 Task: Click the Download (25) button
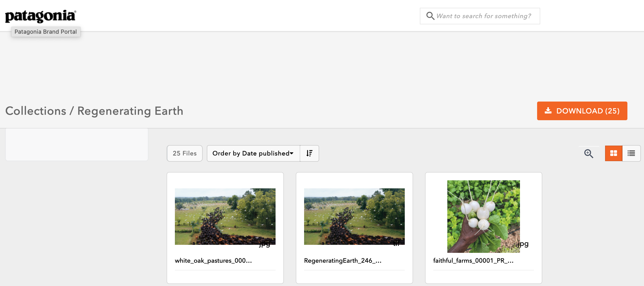tap(582, 111)
